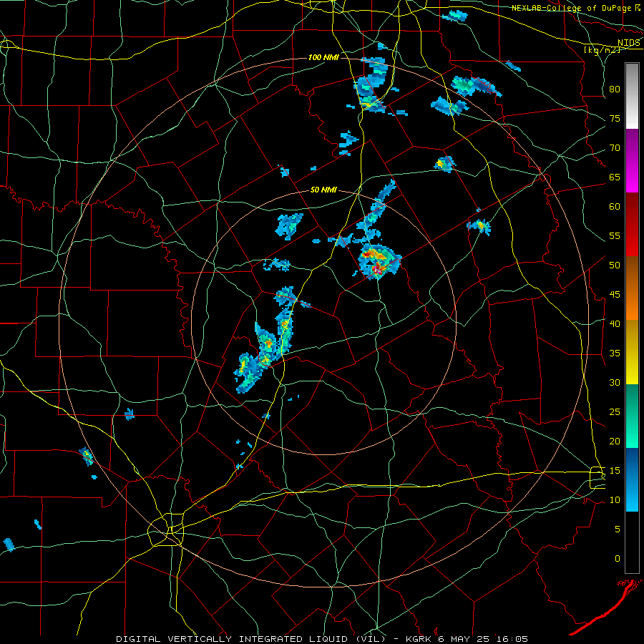644x644 pixels.
Task: Click the "40" value on the color scale
Action: (x=615, y=323)
